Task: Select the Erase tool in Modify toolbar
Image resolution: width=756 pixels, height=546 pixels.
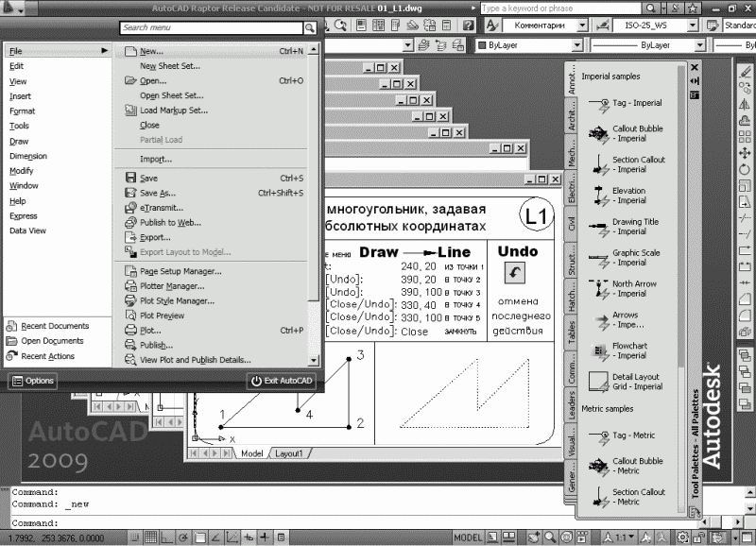Action: coord(745,72)
